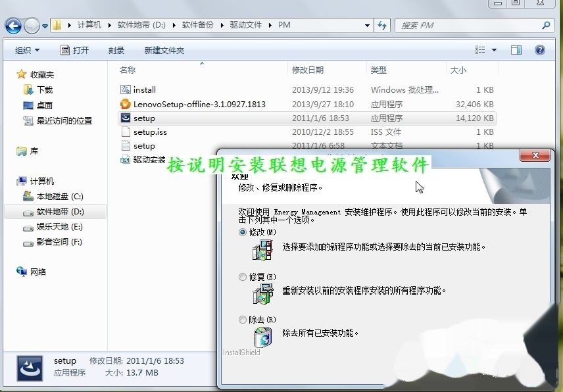Viewport: 563px width, 392px height.
Task: Open 网络 in the navigation pane
Action: tap(38, 272)
